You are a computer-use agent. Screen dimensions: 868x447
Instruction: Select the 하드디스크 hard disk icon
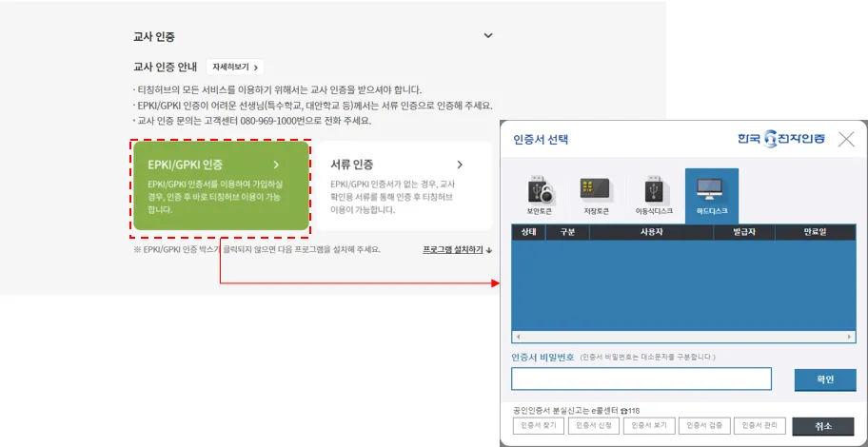[711, 194]
